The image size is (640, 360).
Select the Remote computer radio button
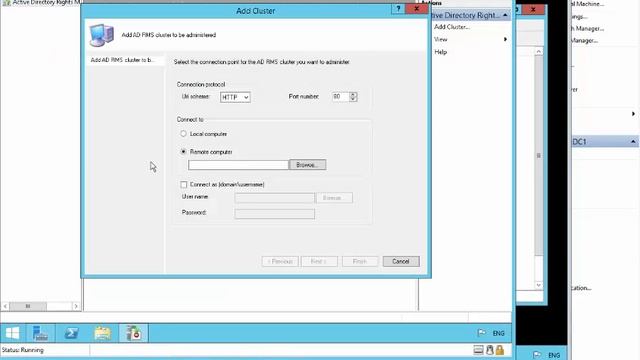183,151
